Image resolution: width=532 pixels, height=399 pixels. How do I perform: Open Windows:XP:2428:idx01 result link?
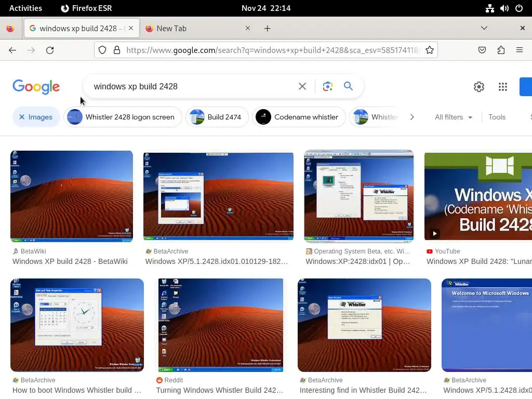click(x=357, y=261)
